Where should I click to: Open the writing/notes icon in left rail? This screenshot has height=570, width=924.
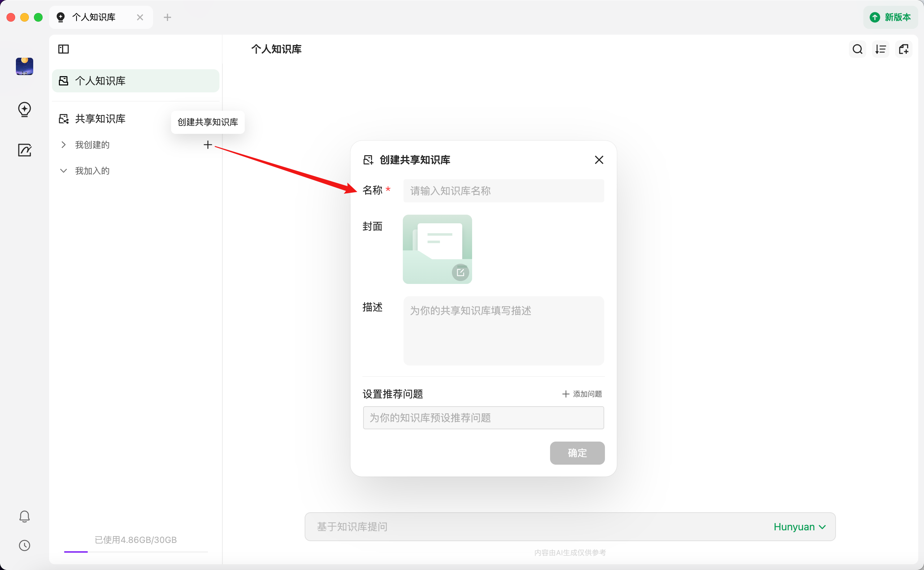25,150
